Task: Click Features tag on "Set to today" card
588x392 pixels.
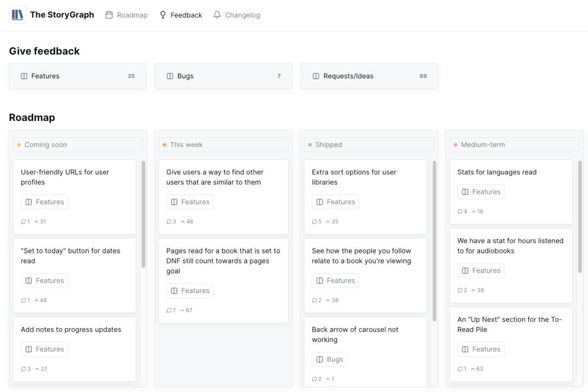Action: 44,280
